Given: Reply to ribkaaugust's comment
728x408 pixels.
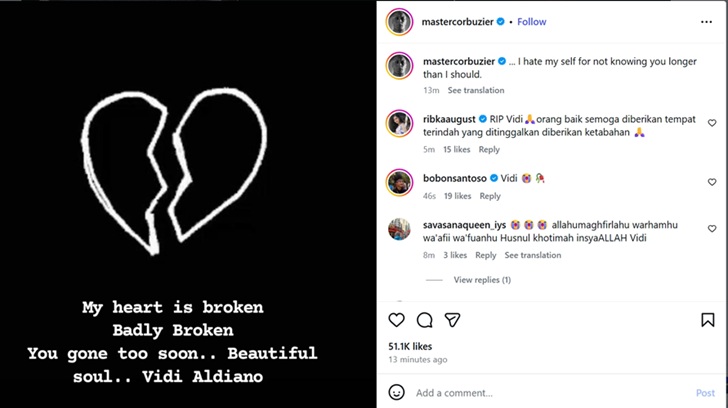Looking at the screenshot, I should (489, 150).
